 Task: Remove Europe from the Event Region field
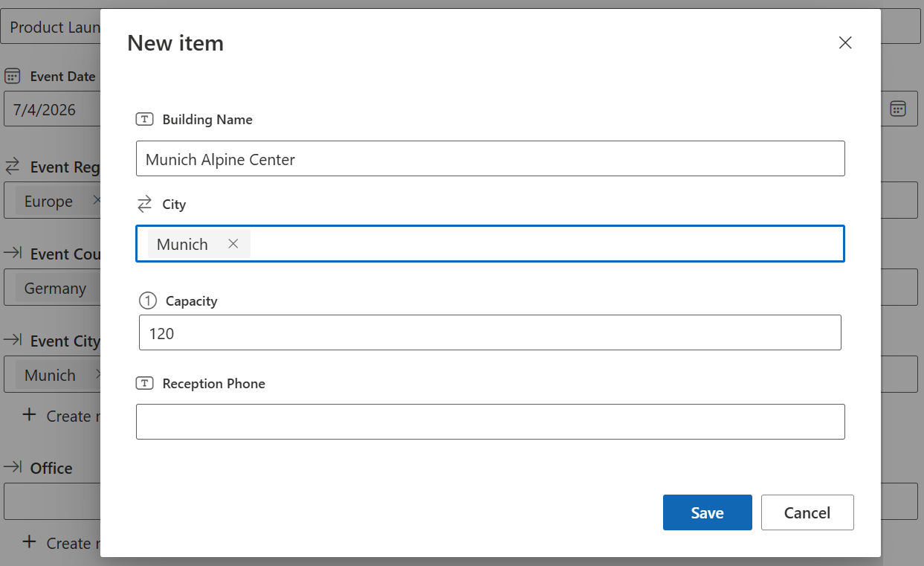96,201
